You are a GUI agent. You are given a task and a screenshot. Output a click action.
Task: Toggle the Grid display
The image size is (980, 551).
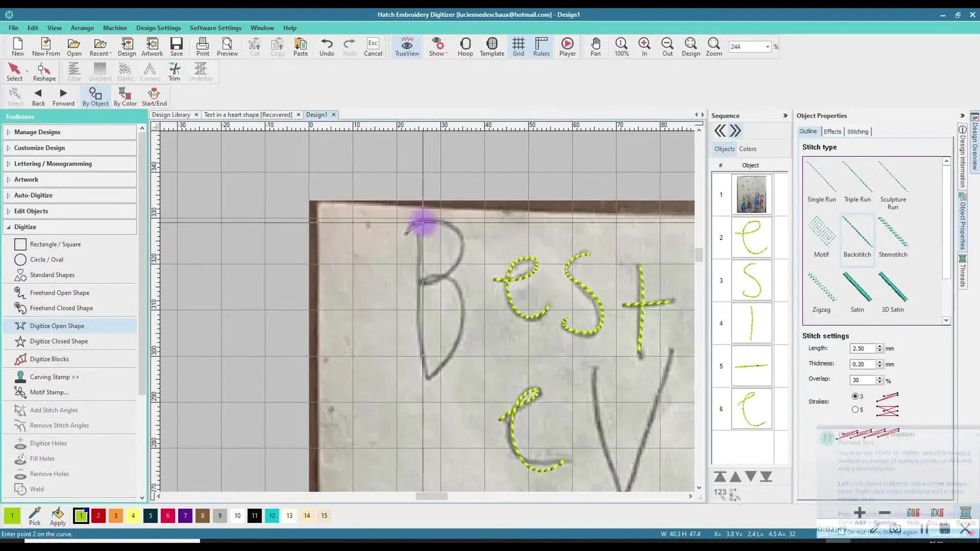point(518,47)
